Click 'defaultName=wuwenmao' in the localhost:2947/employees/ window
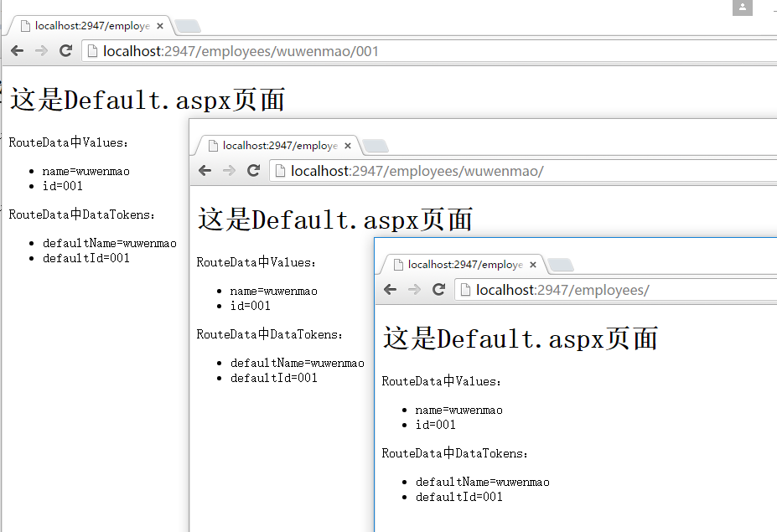The width and height of the screenshot is (777, 532). 483,482
